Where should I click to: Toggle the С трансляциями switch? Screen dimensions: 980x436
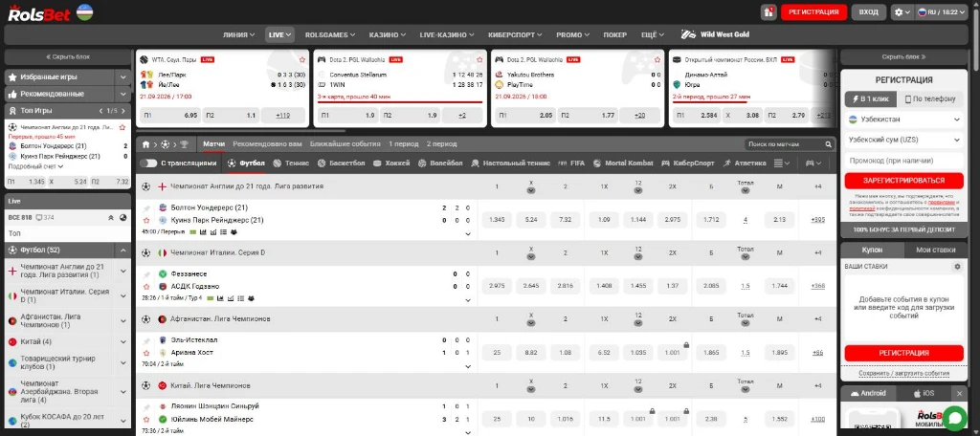[148, 163]
